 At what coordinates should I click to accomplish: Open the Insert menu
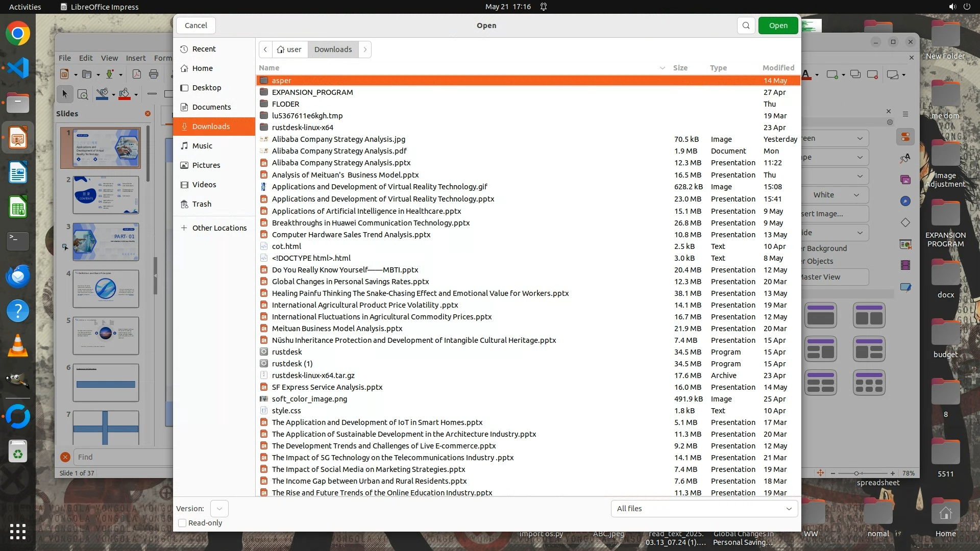[136, 58]
